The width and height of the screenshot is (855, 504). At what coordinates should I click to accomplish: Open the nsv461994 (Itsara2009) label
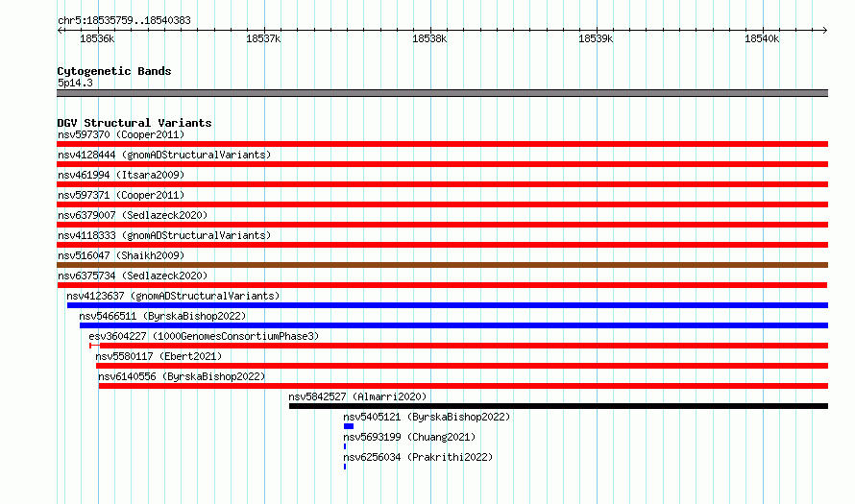click(121, 175)
